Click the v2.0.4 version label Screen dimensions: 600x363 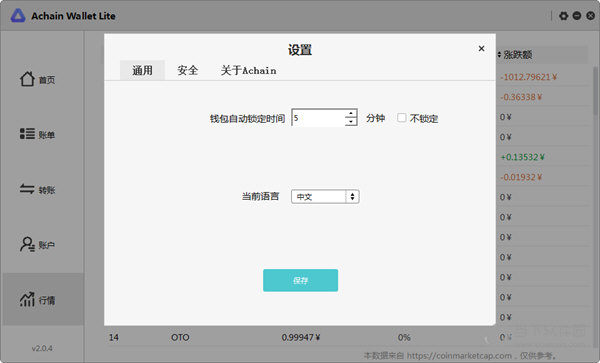[42, 348]
